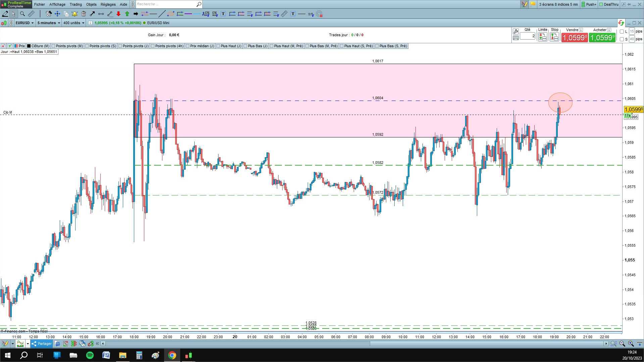644x362 pixels.
Task: Click the green Acheter price button
Action: coord(602,38)
